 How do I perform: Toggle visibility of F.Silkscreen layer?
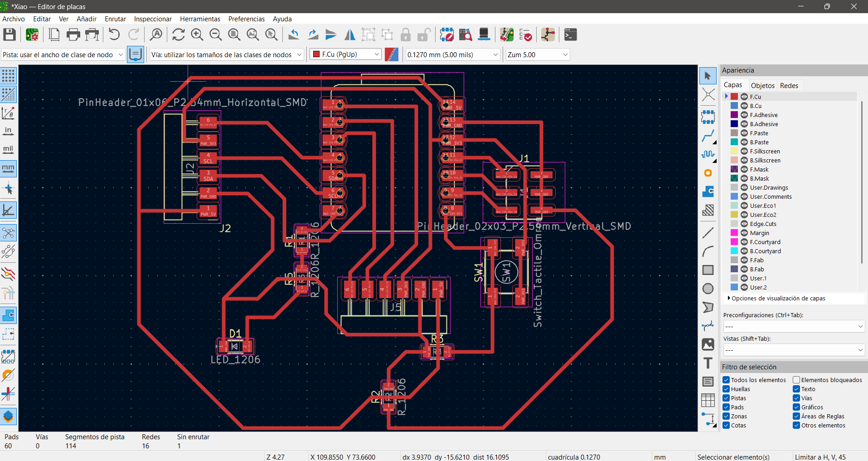(x=744, y=151)
